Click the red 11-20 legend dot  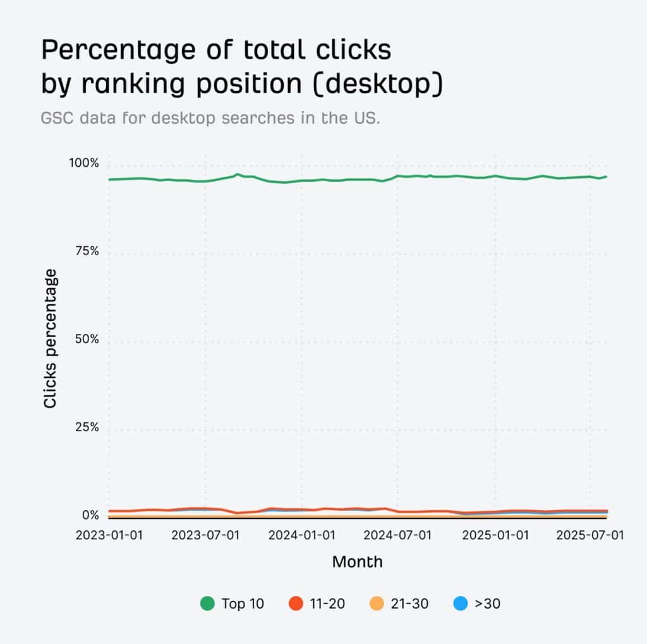pos(296,604)
